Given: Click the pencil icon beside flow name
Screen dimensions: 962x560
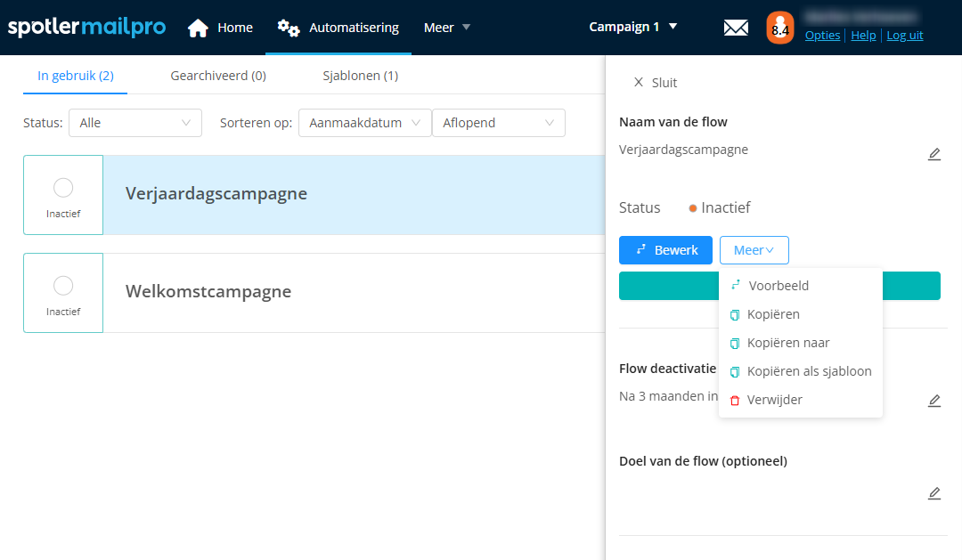Looking at the screenshot, I should (x=933, y=154).
